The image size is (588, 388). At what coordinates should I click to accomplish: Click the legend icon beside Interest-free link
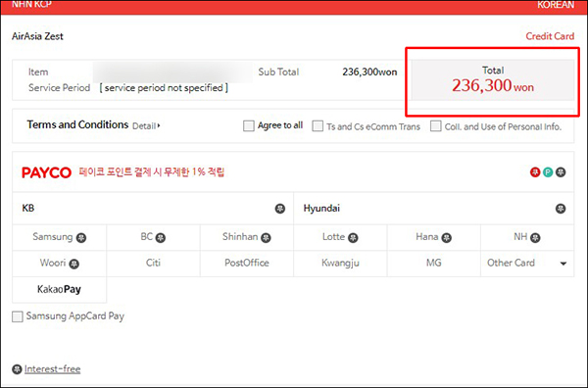click(17, 369)
